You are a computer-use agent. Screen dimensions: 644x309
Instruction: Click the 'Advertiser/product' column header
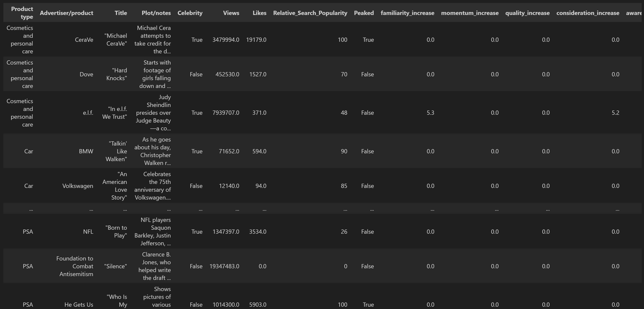pos(66,13)
